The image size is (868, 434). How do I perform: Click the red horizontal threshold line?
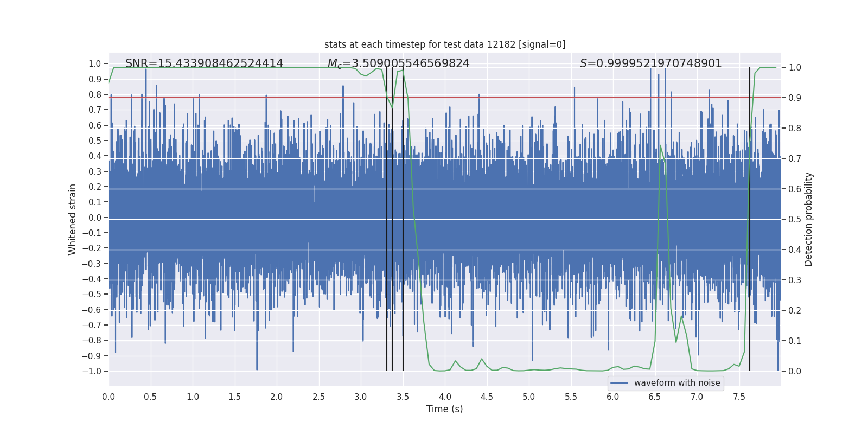pos(445,98)
